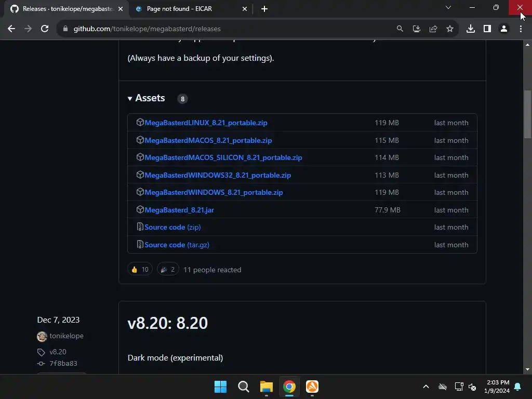Open the notification bell icon

click(517, 387)
